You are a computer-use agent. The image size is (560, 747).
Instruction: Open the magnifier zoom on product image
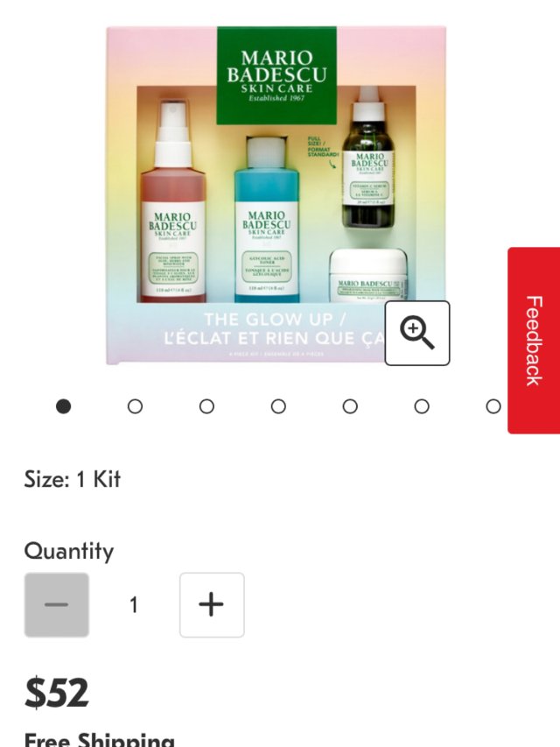point(417,334)
